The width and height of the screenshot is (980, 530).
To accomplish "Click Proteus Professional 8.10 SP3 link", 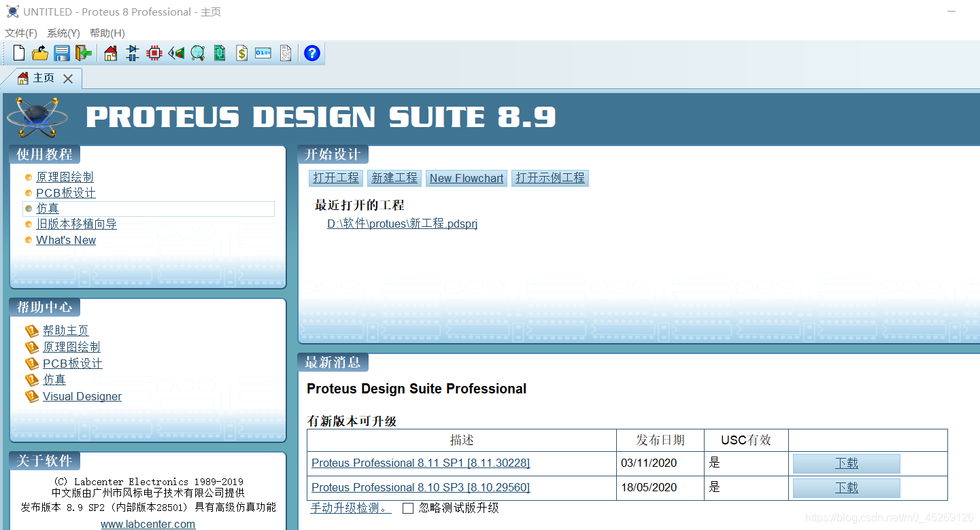I will point(420,487).
